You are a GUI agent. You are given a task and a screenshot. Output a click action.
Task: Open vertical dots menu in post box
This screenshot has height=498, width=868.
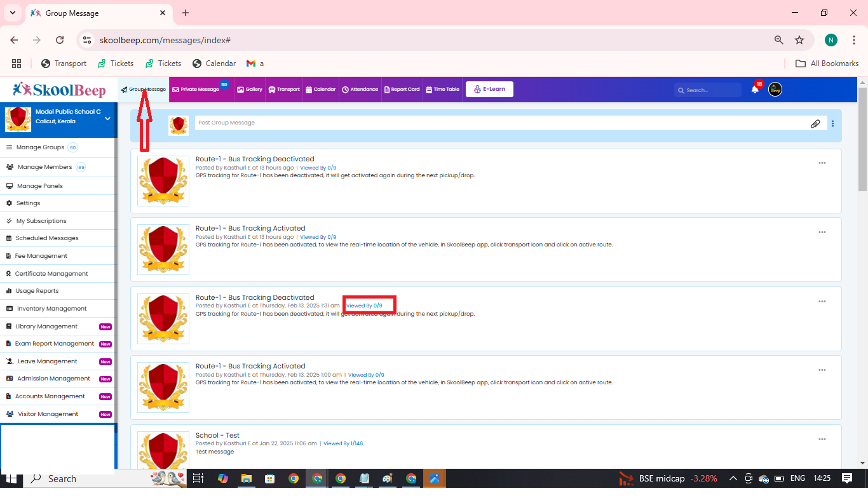[833, 124]
